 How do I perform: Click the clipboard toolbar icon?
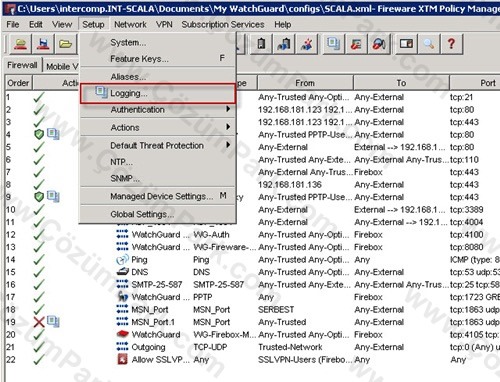(x=261, y=44)
